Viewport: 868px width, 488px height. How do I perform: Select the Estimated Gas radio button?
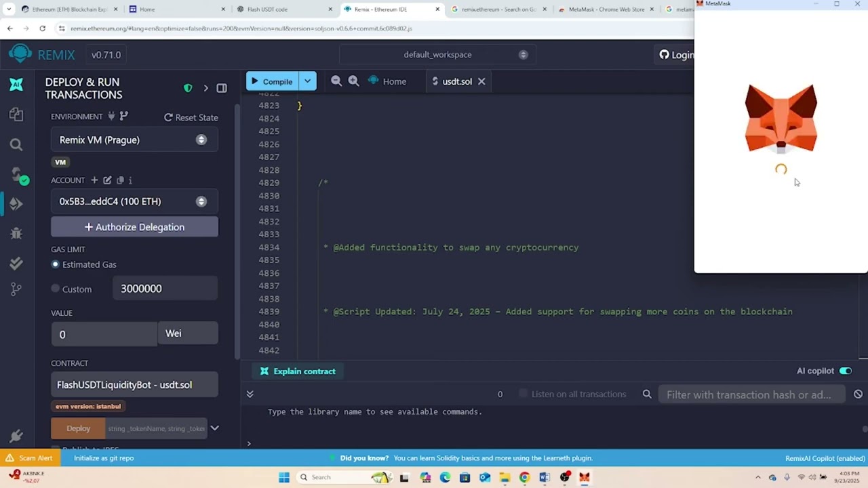56,264
